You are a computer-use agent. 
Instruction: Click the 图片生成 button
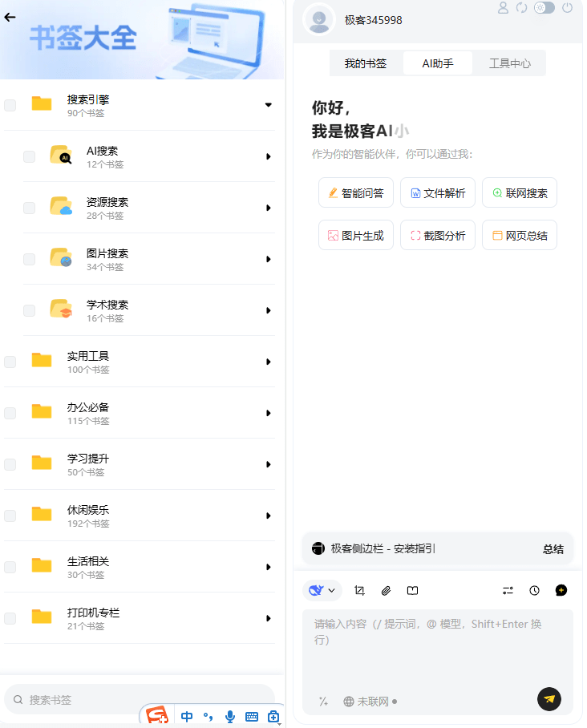356,235
